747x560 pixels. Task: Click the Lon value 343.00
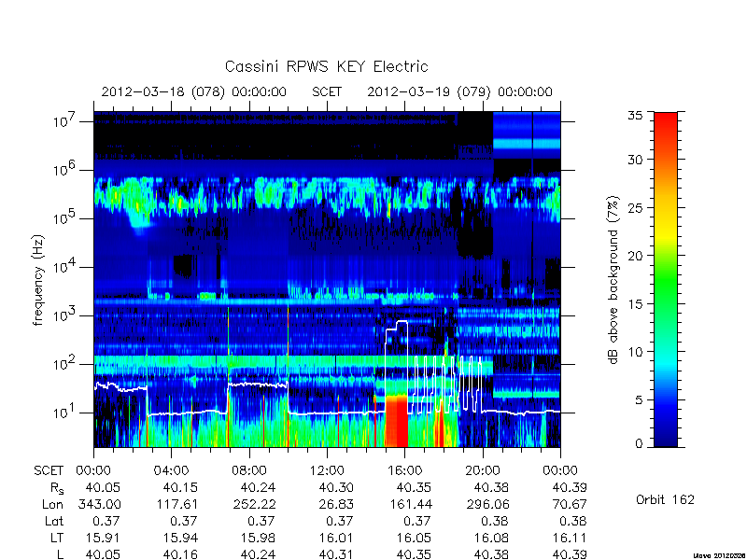[x=100, y=504]
